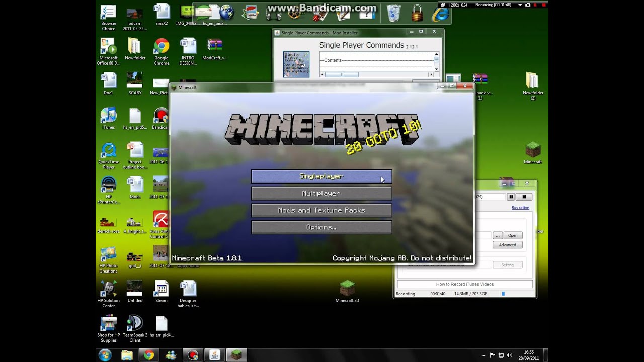Pause the Bandicam recording
Viewport: 644px width, 362px height.
[x=511, y=197]
